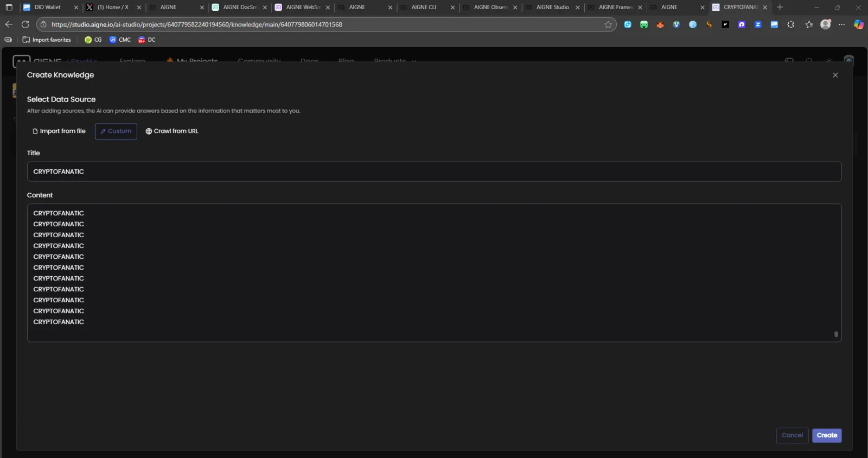Screen dimensions: 868x458
Task: Open the DC bookmark
Action: 146,40
